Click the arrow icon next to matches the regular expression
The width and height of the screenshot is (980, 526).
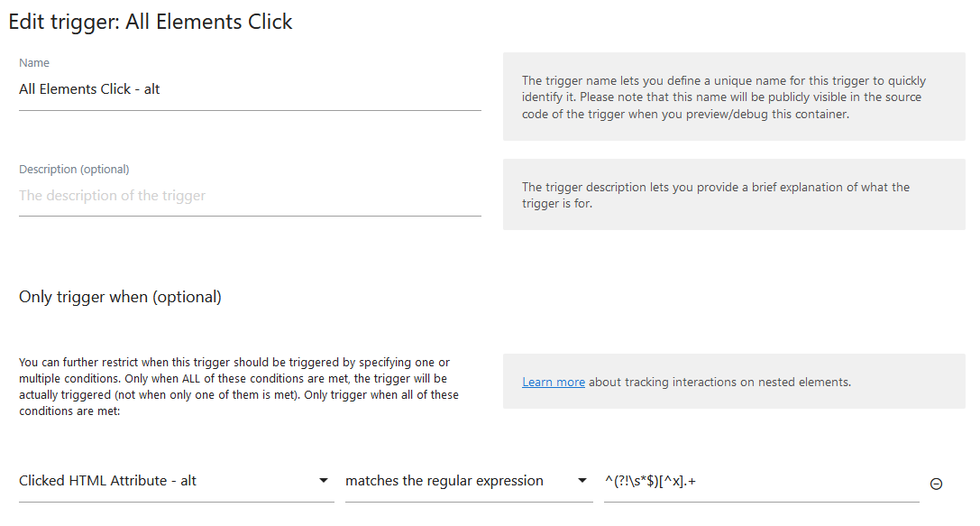point(582,481)
